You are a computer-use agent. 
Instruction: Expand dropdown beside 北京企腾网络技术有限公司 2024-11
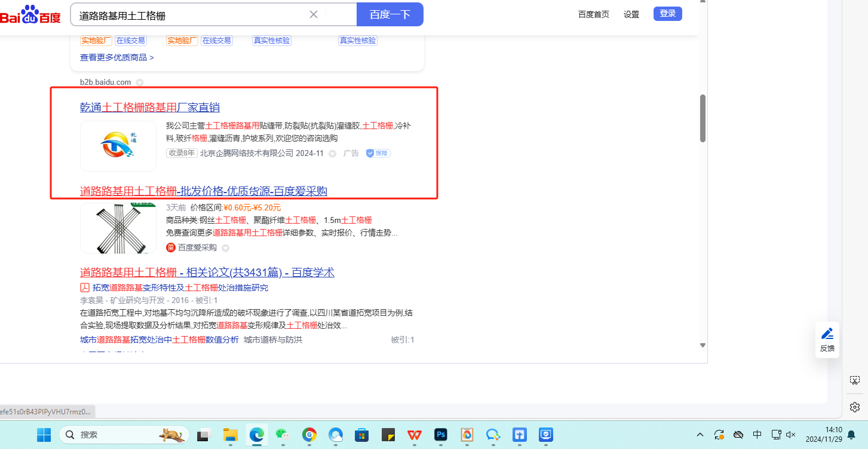[333, 154]
